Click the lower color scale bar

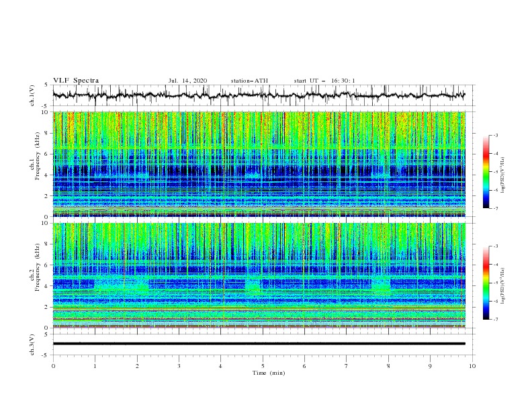[x=486, y=283]
